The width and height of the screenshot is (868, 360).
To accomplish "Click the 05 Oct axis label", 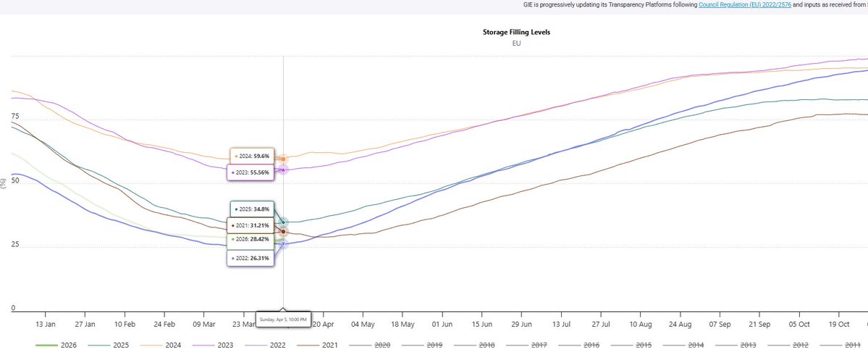I will click(x=799, y=324).
